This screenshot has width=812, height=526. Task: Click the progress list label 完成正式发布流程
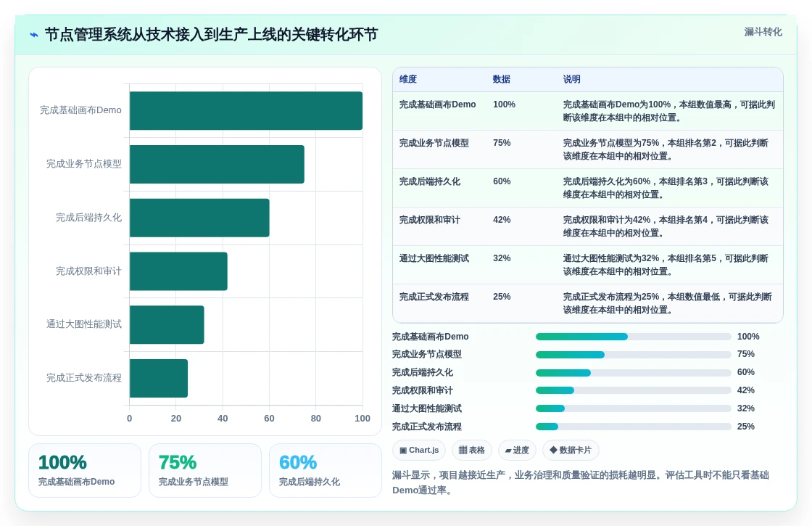[x=427, y=427]
